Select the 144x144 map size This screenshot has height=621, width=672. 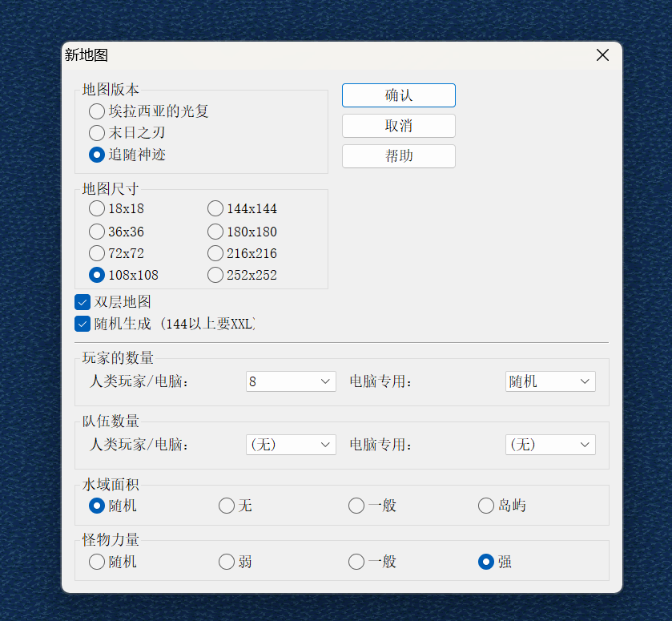point(215,208)
